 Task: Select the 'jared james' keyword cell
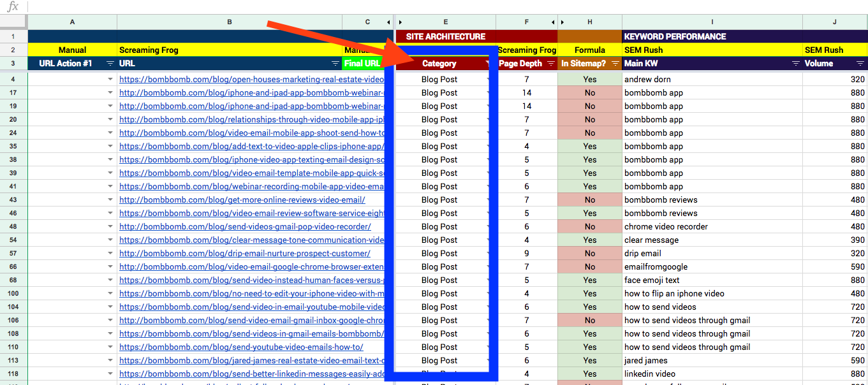[x=712, y=361]
